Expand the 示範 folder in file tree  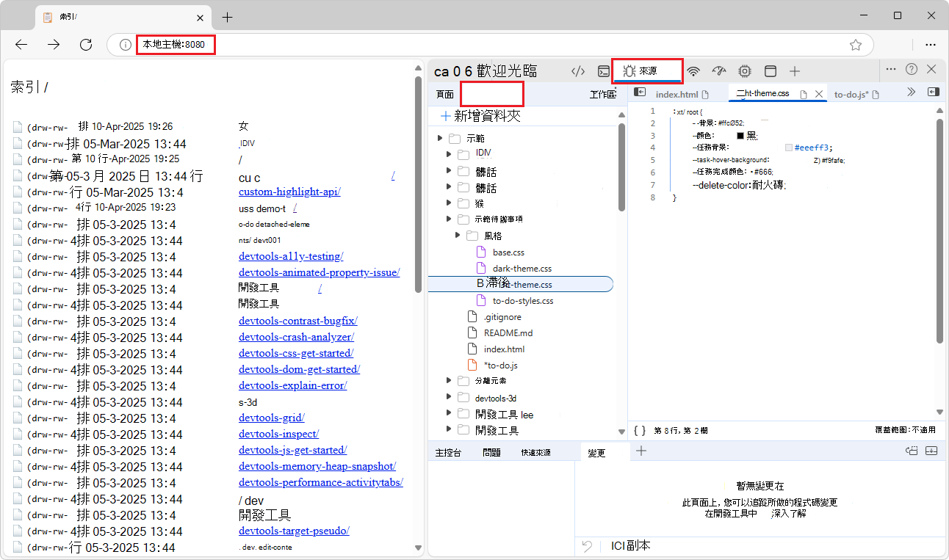(x=440, y=137)
